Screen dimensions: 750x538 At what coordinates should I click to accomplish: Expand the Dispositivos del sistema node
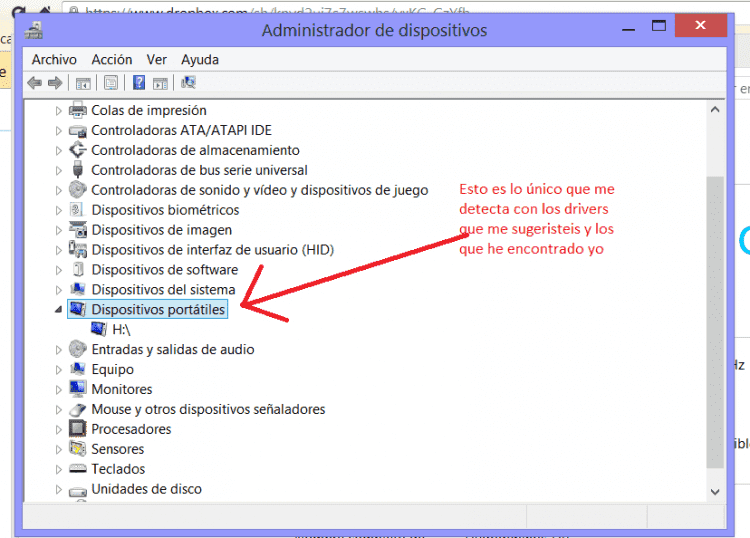(58, 290)
